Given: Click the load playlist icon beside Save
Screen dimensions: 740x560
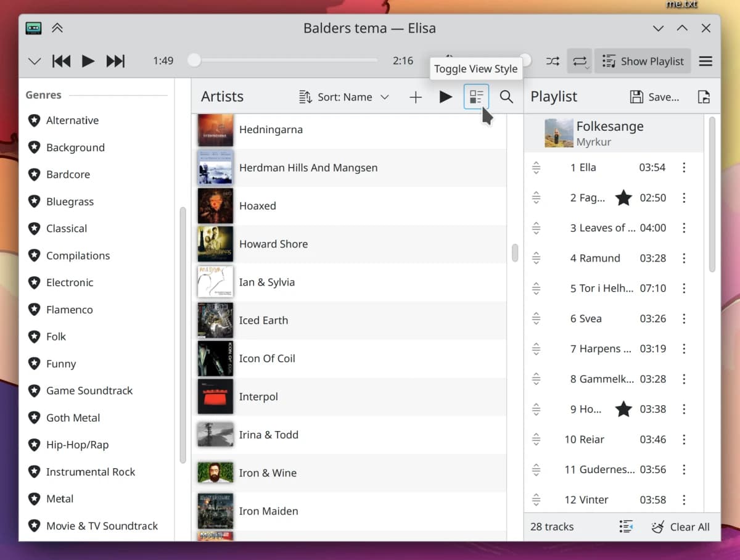Looking at the screenshot, I should tap(704, 97).
